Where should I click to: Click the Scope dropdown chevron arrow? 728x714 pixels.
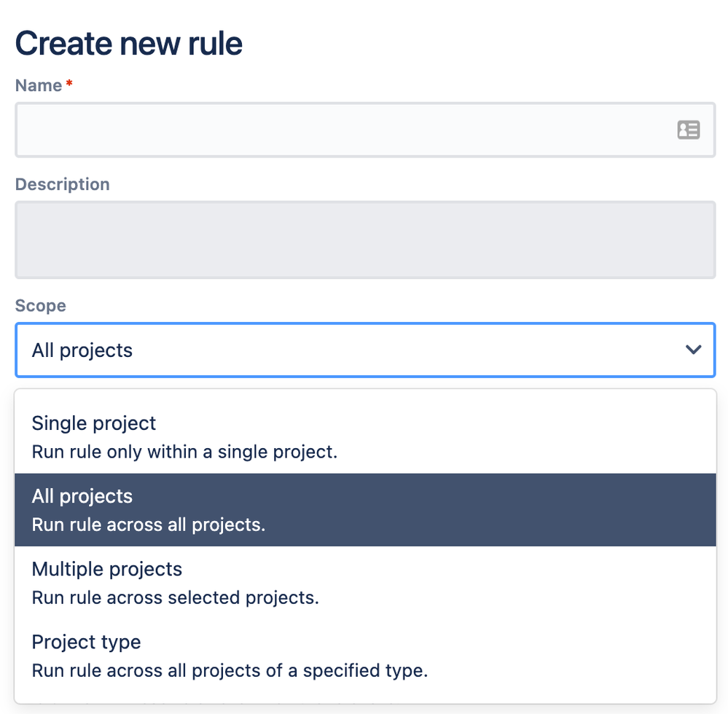point(693,350)
